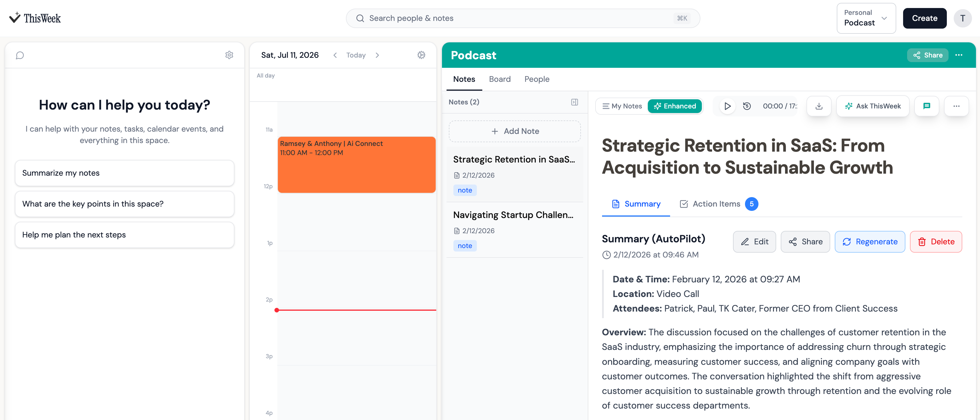980x420 pixels.
Task: Switch to My Notes view
Action: tap(622, 106)
